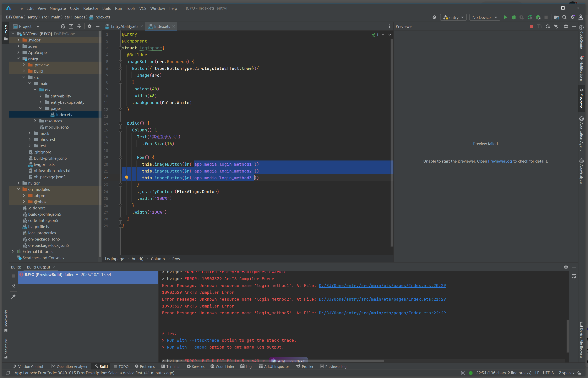Click Select Opened File target icon
The image size is (588, 378).
coord(63,27)
